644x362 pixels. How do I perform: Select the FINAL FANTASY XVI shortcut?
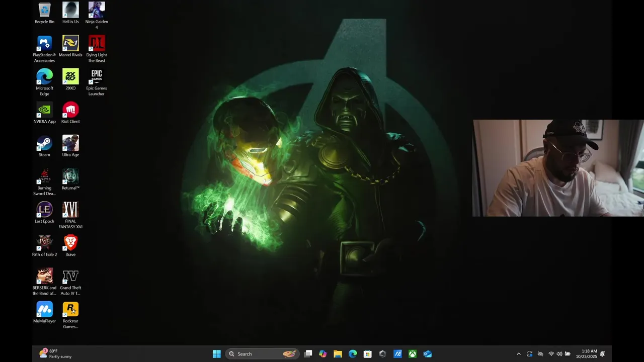(70, 215)
